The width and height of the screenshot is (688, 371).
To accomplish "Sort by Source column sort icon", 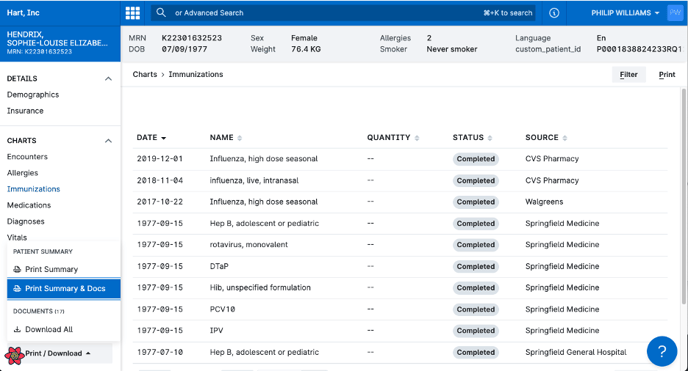I will (565, 138).
